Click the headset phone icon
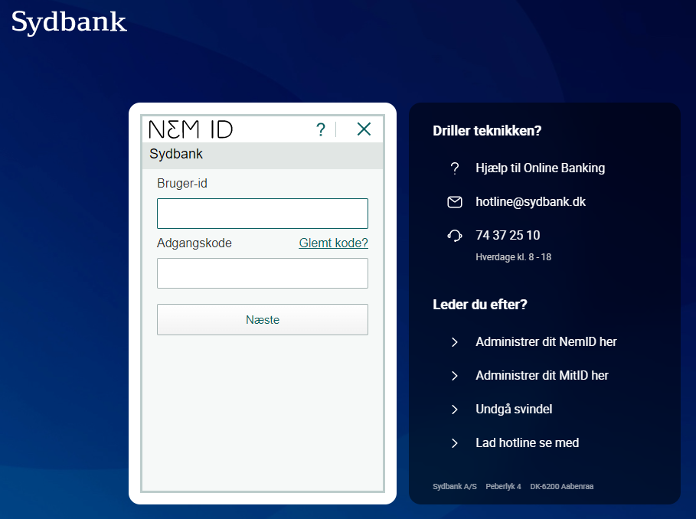 pyautogui.click(x=455, y=235)
